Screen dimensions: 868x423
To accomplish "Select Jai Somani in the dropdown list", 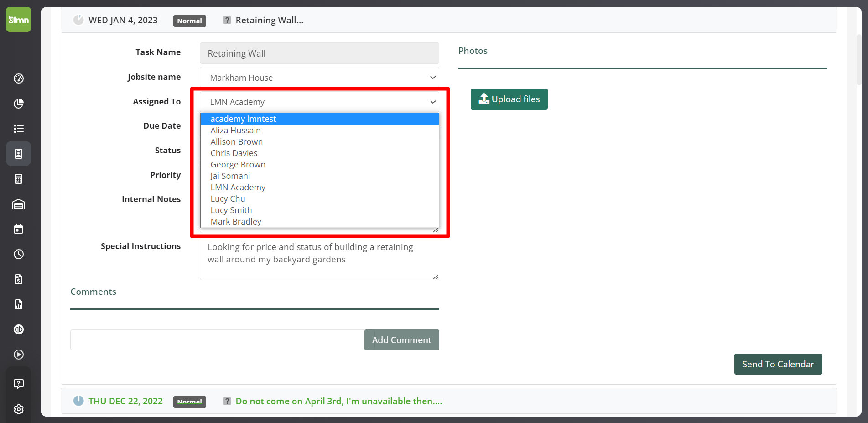I will [319, 176].
